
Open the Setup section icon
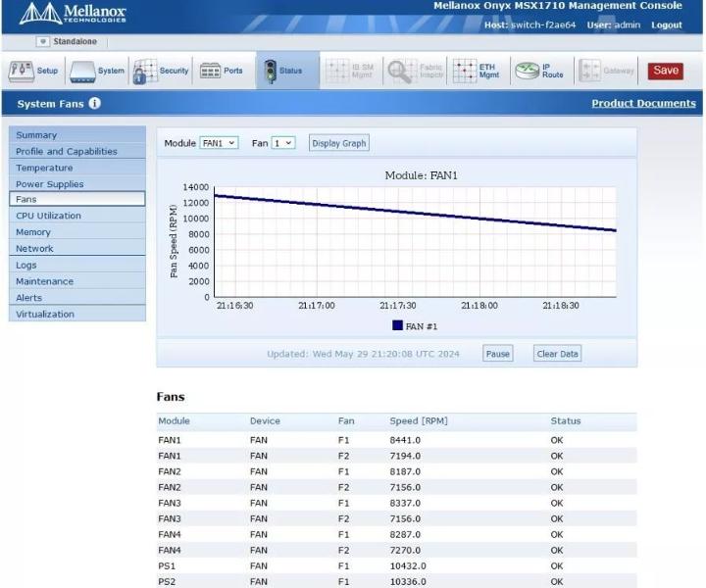point(22,72)
